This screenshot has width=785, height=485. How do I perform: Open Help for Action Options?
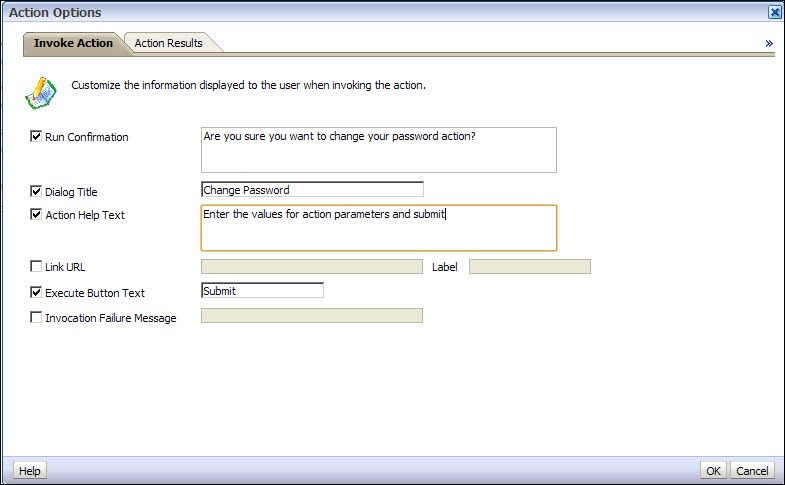30,470
